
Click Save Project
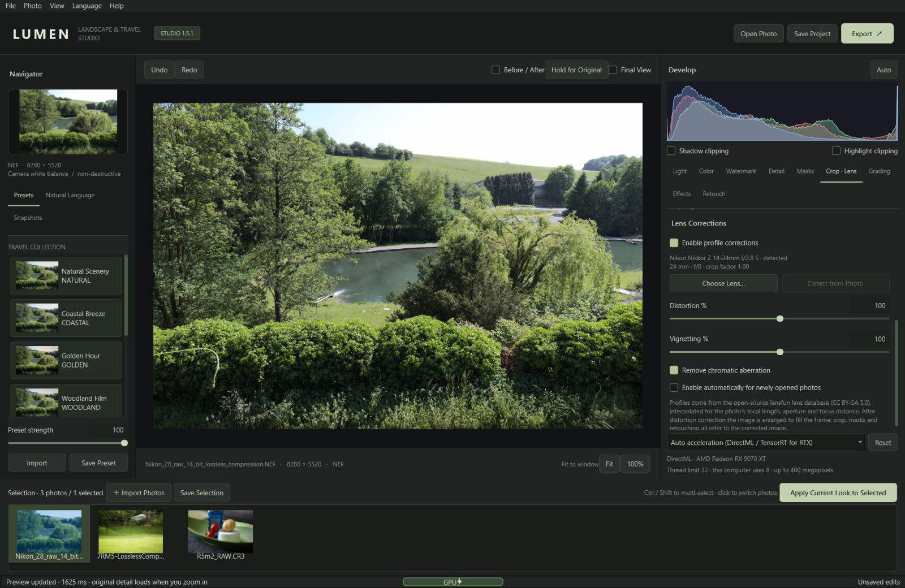click(812, 34)
